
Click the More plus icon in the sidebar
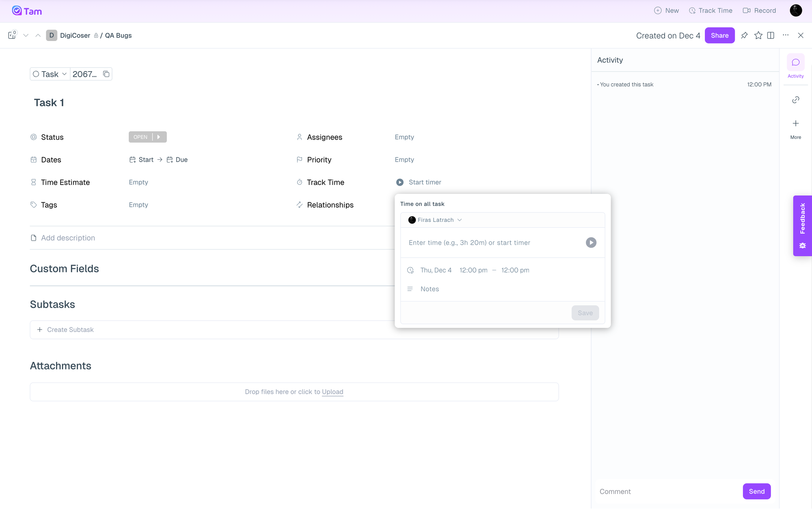(795, 124)
